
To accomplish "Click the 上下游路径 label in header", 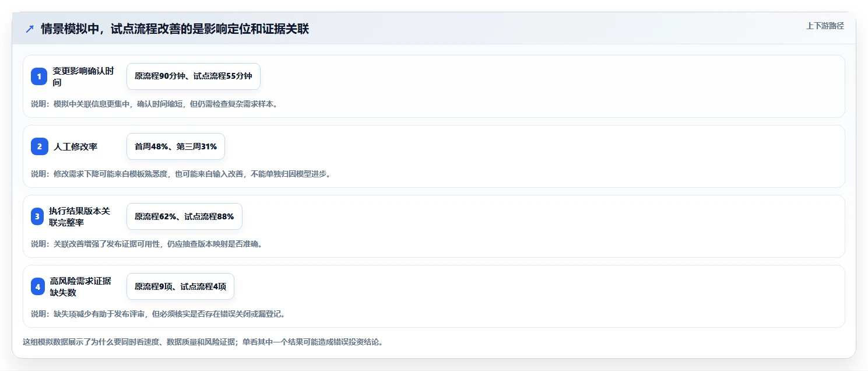I will click(x=825, y=26).
